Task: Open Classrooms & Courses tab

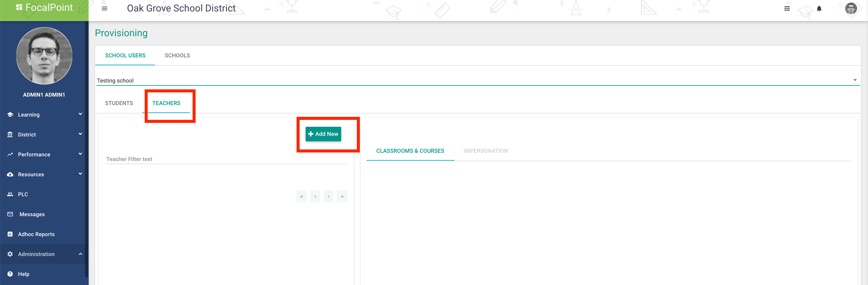Action: click(410, 151)
